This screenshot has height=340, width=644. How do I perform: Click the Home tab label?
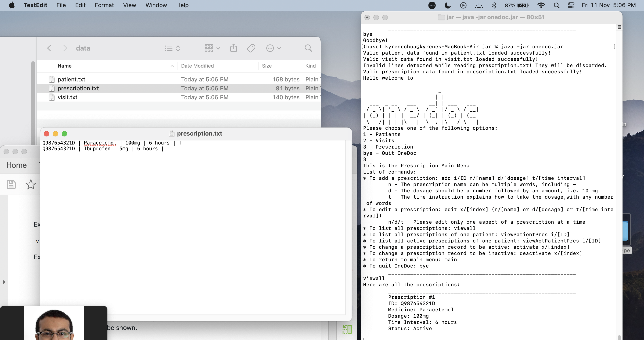coord(16,165)
